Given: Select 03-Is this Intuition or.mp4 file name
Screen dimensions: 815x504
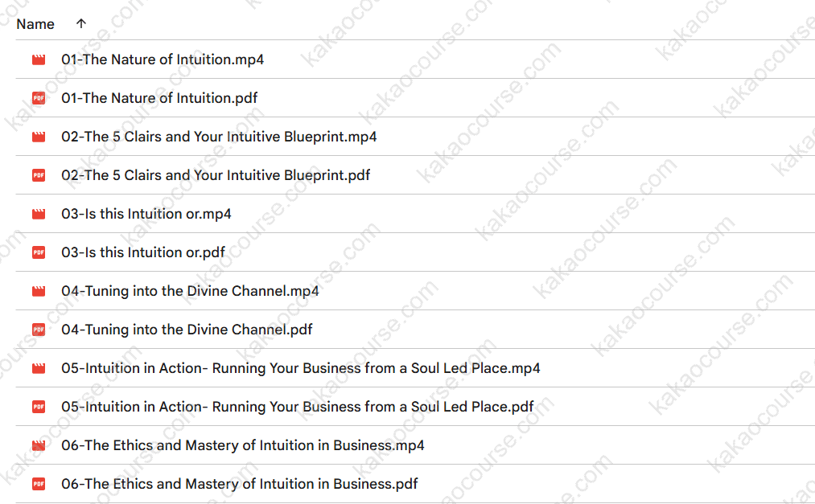Looking at the screenshot, I should click(x=146, y=214).
